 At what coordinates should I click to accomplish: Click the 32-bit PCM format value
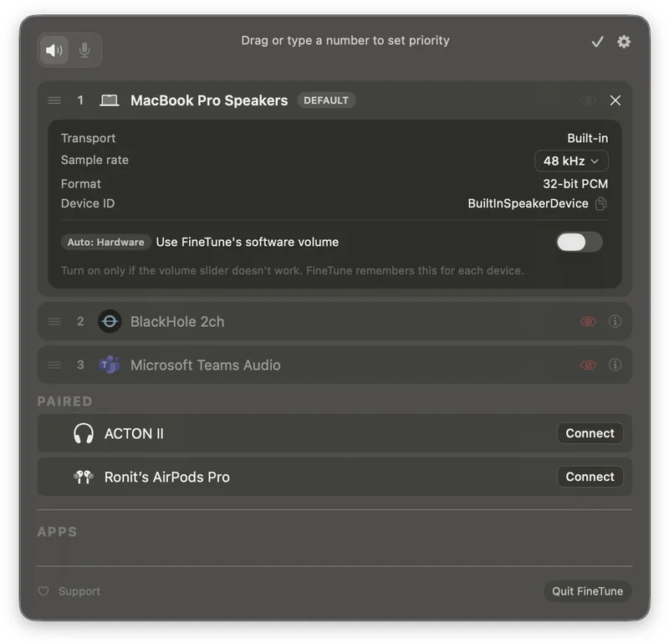tap(575, 184)
